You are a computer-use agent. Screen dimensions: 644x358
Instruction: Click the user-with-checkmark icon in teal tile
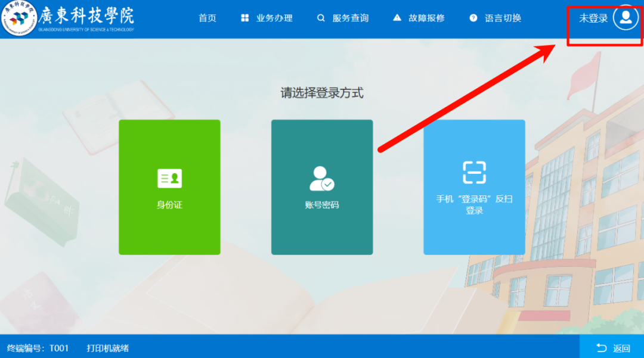coord(321,178)
